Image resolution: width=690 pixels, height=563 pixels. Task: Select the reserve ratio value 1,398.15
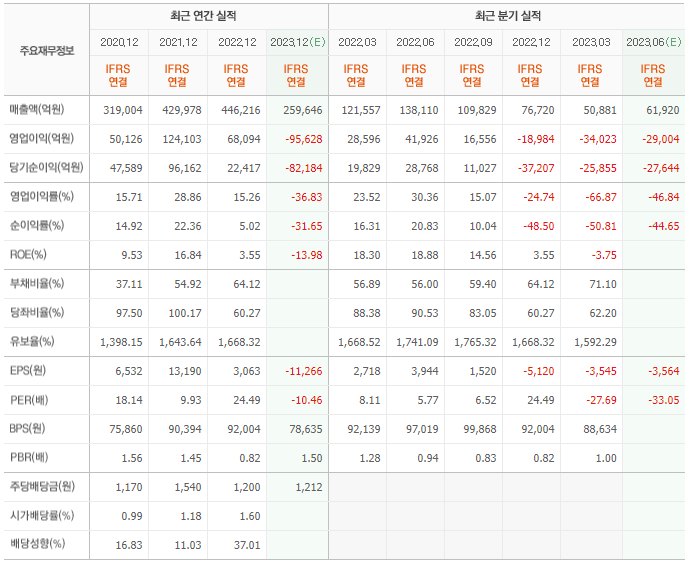(121, 342)
